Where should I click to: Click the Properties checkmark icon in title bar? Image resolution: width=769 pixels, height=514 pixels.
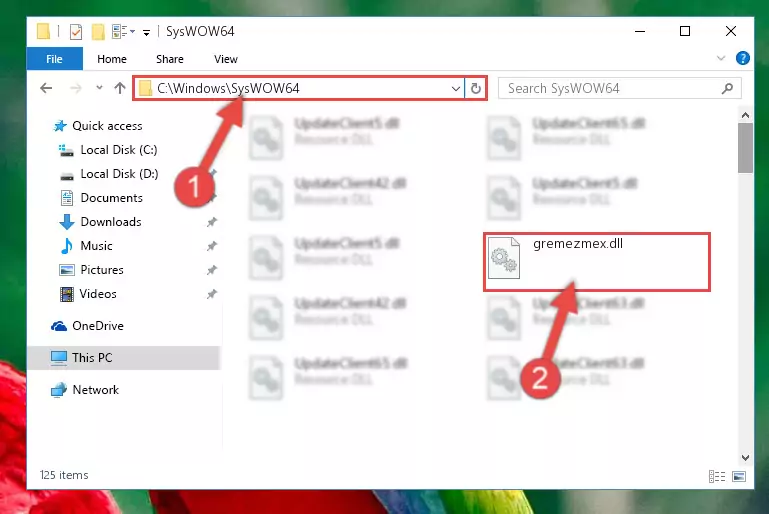(76, 32)
